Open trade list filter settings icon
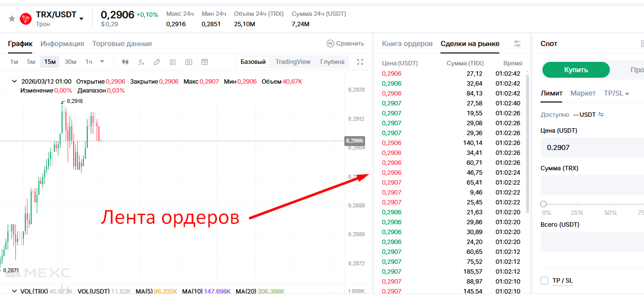 [517, 44]
